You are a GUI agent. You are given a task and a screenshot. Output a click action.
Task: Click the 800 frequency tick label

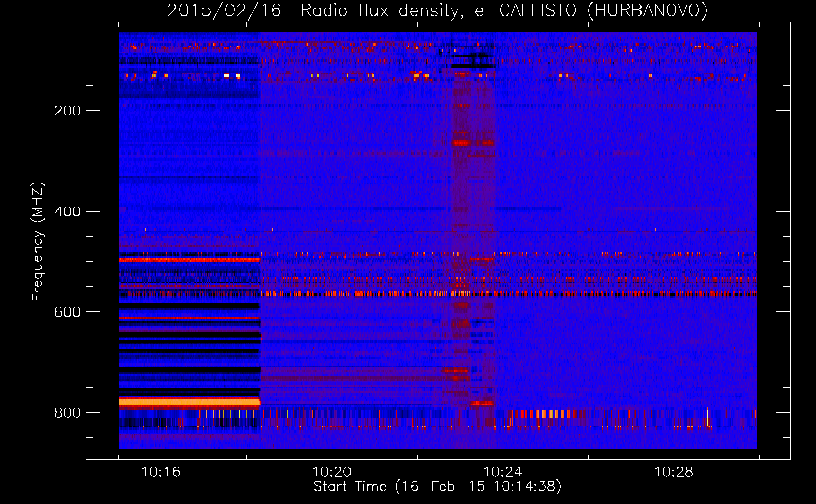point(68,413)
